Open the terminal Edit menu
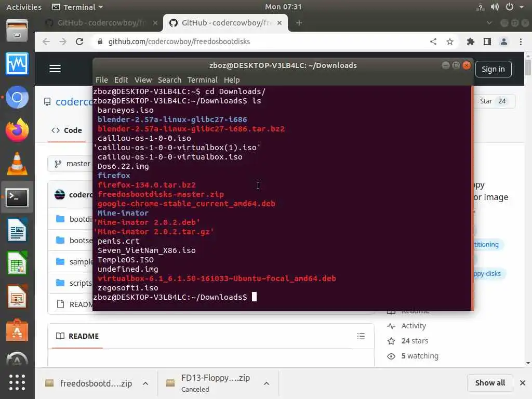 (x=121, y=79)
